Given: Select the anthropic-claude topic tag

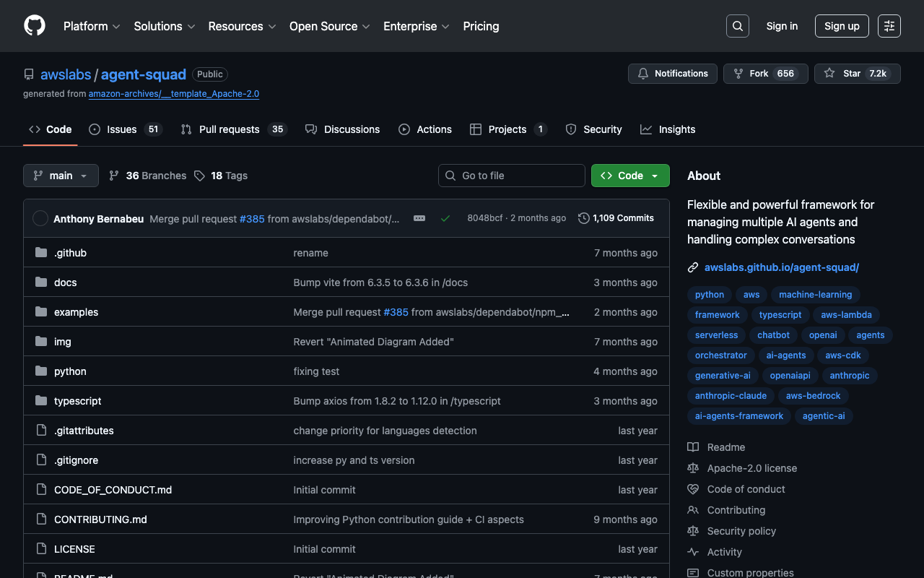Looking at the screenshot, I should coord(731,396).
